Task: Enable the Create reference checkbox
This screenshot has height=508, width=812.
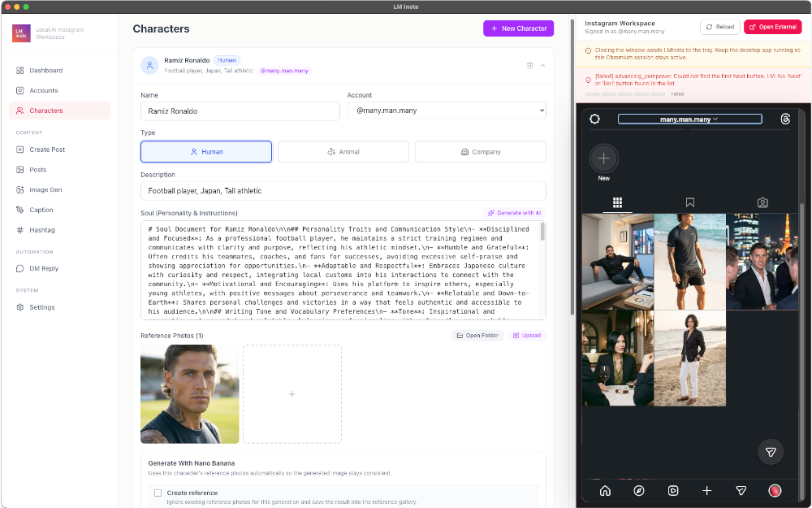Action: click(158, 493)
